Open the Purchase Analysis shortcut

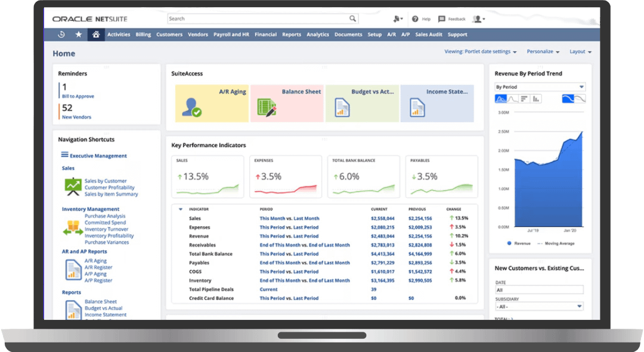pos(105,216)
